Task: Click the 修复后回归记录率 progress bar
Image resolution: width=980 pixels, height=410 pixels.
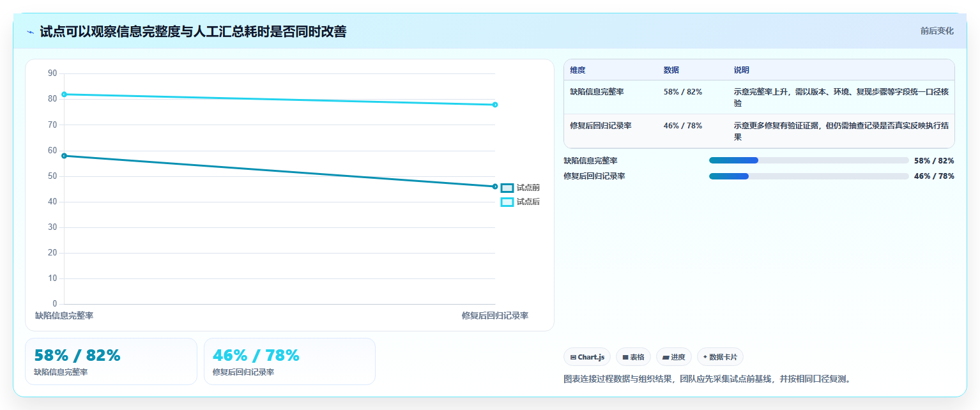Action: coord(809,176)
